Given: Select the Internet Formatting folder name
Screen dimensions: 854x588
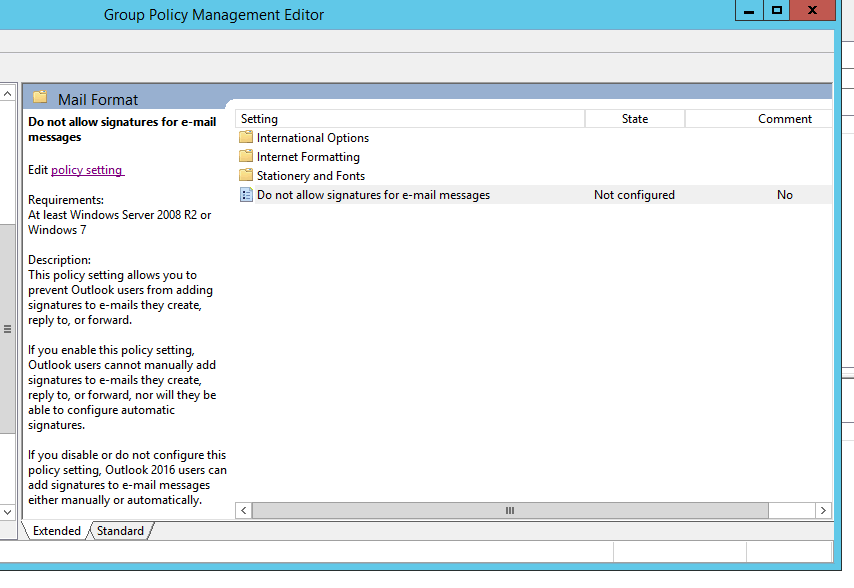Looking at the screenshot, I should [x=308, y=157].
